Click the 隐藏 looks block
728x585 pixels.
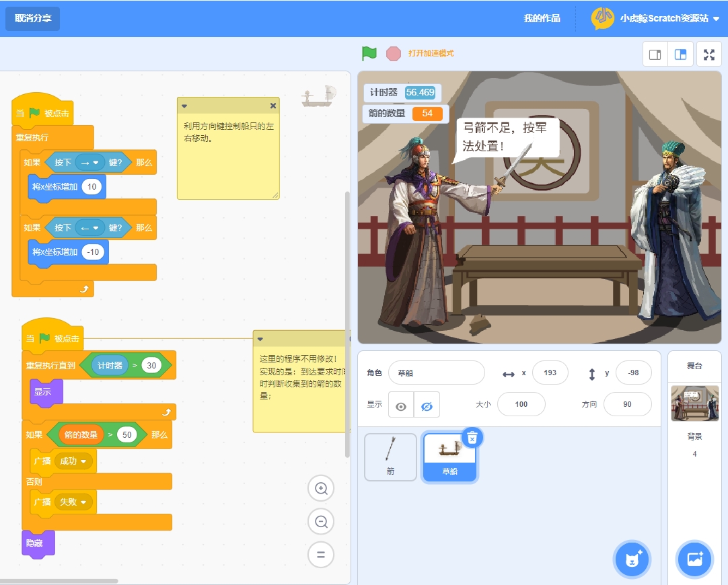(x=38, y=543)
